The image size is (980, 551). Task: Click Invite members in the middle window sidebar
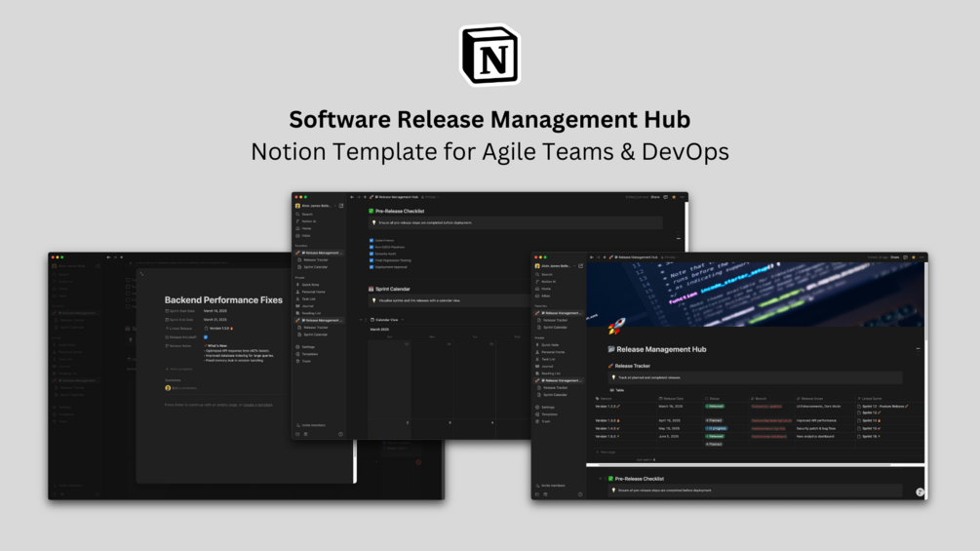(311, 425)
